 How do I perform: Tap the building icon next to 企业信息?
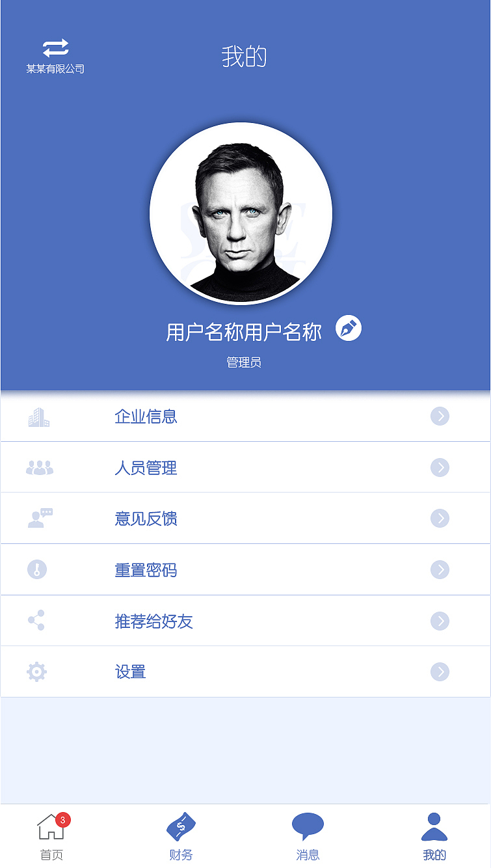point(40,416)
